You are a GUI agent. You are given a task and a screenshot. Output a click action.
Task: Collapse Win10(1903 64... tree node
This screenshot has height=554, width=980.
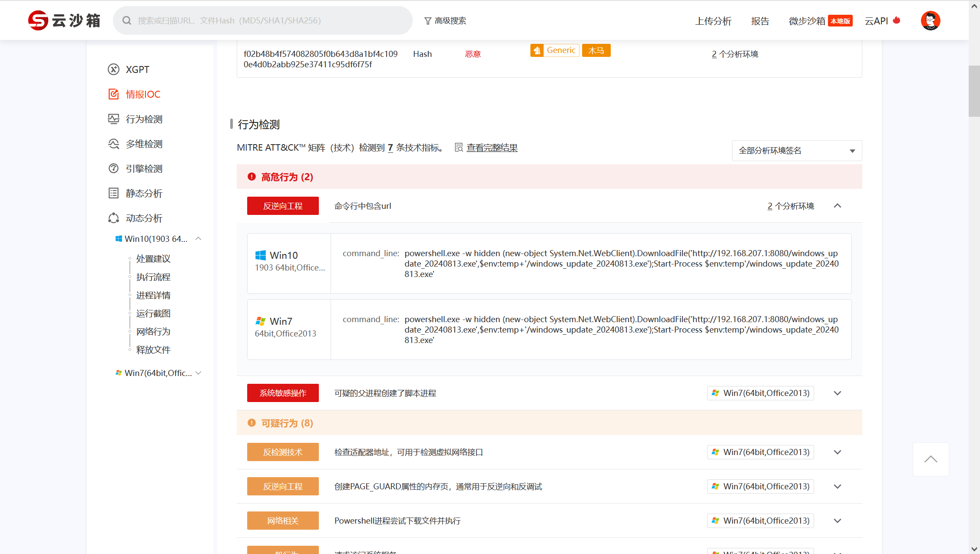[199, 239]
